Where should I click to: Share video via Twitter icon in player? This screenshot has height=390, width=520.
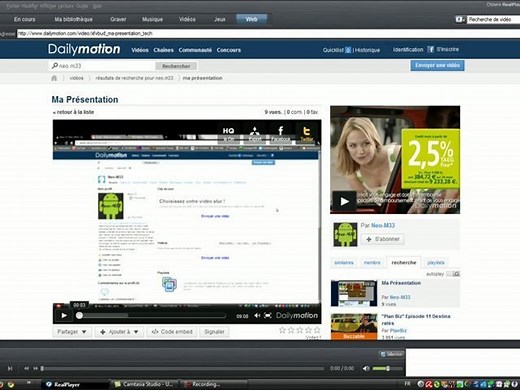coord(307,134)
